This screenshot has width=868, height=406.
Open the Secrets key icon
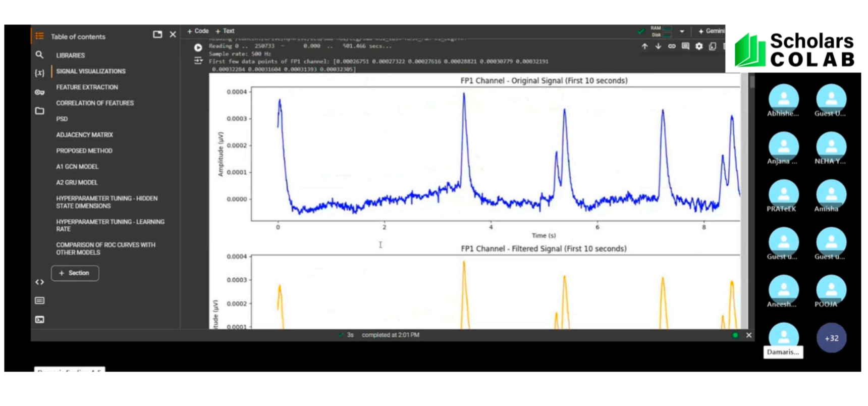coord(39,92)
